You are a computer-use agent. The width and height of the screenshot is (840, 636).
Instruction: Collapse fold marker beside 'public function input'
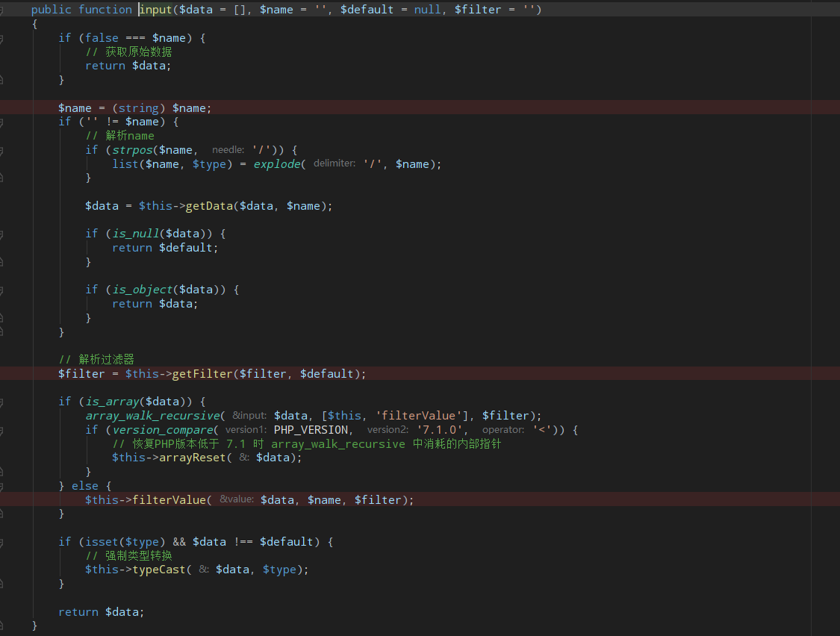point(1,10)
